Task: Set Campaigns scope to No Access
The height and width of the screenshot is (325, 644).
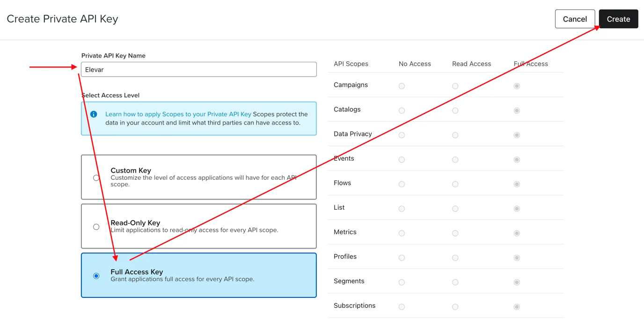Action: pos(402,86)
